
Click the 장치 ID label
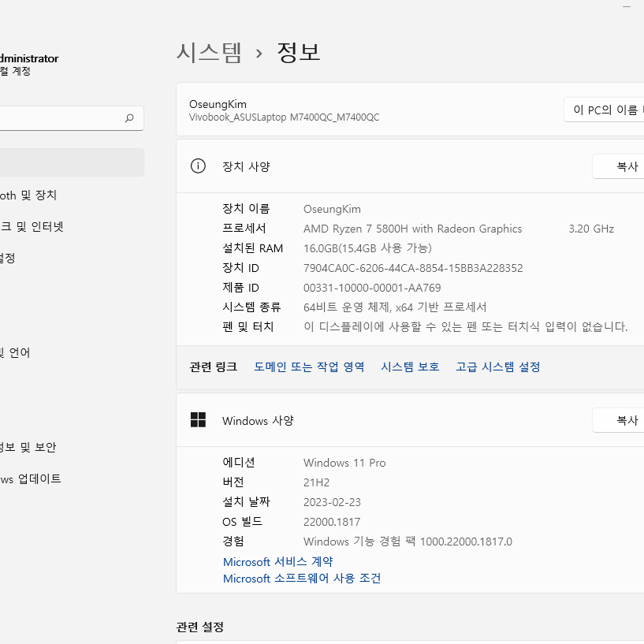[240, 268]
